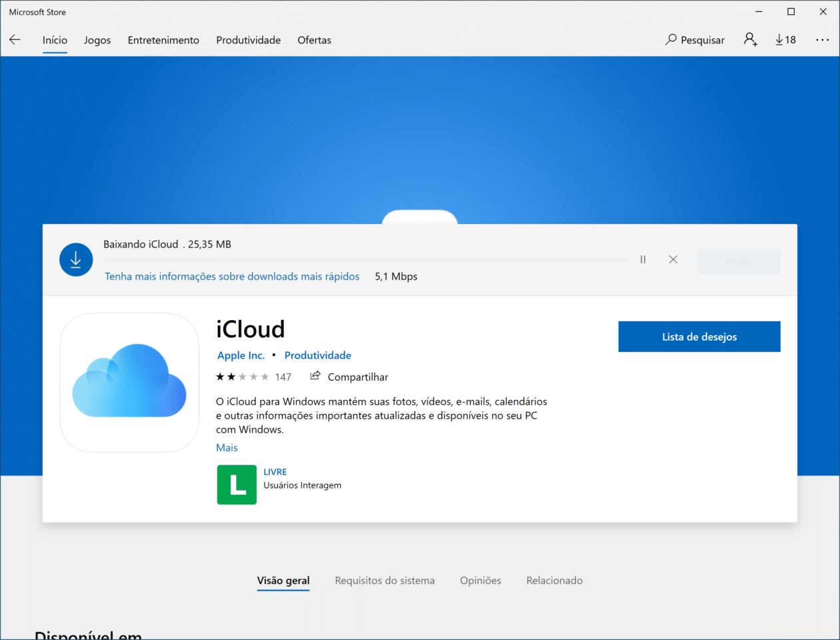Select the Relacionado tab

[x=555, y=581]
